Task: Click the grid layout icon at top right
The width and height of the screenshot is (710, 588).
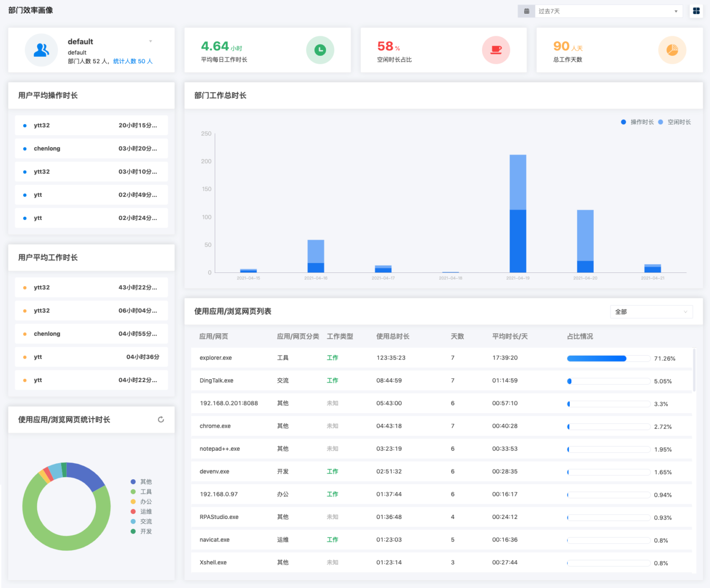Action: click(x=696, y=11)
